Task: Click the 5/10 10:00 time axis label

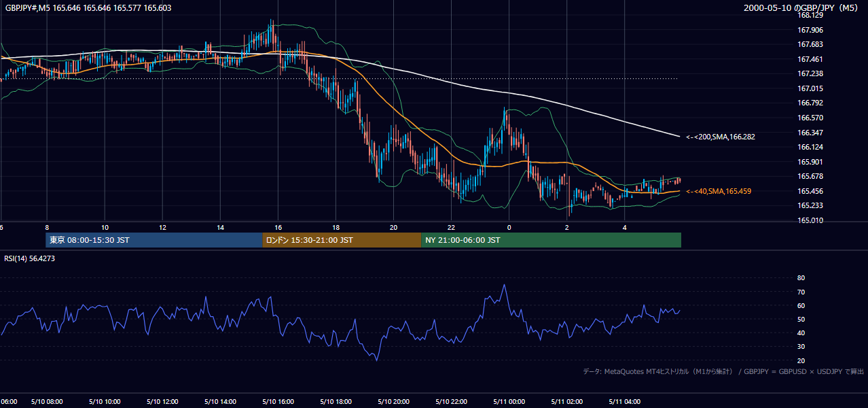Action: [x=105, y=402]
